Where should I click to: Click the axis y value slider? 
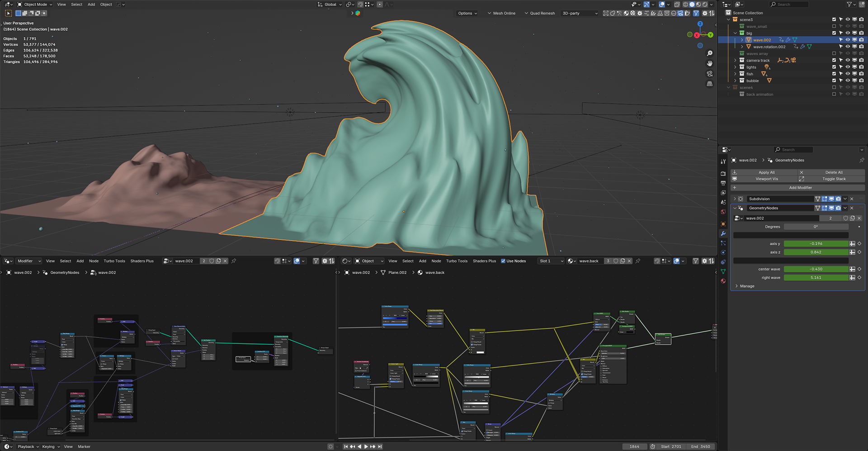point(816,244)
